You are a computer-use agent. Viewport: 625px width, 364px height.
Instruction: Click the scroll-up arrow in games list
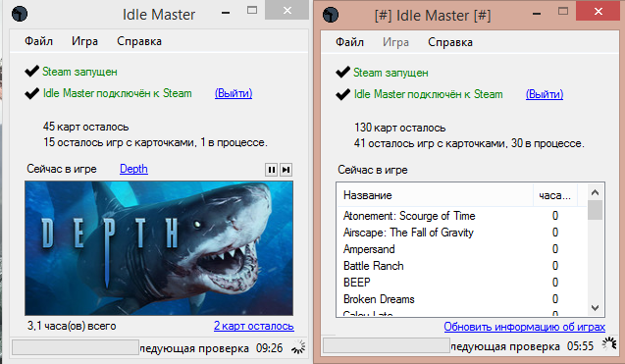(596, 192)
